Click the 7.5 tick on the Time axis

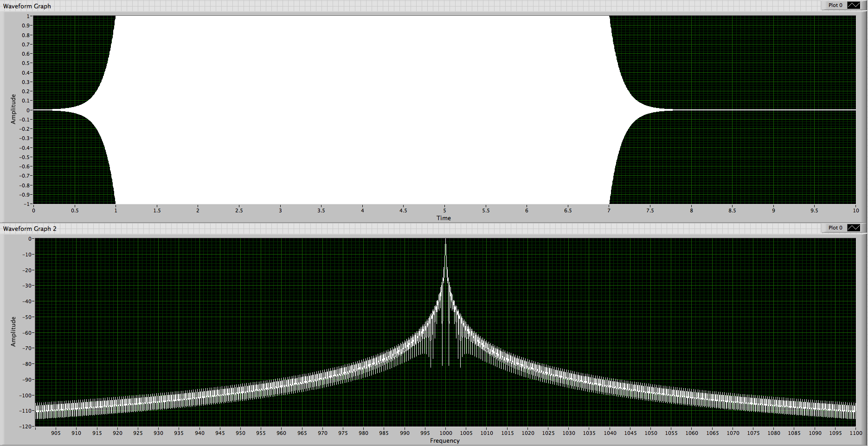(650, 210)
